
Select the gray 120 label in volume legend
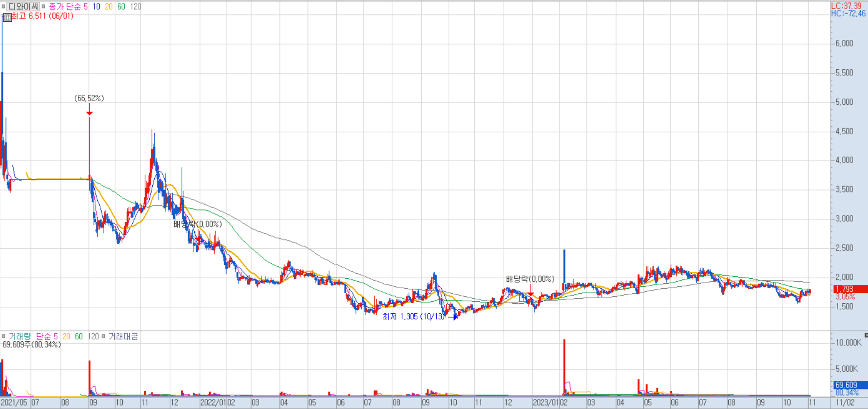click(x=93, y=337)
